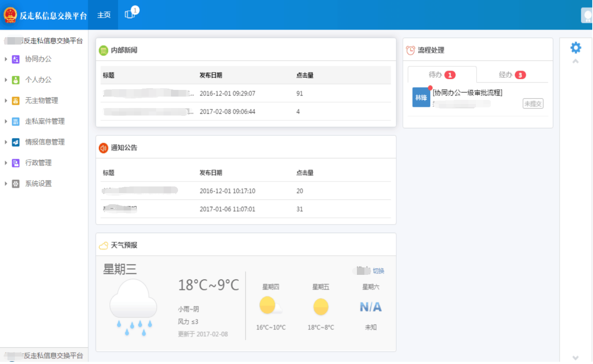Screen dimensions: 593x364
Task: Open the window switcher icon with badge
Action: tap(130, 14)
